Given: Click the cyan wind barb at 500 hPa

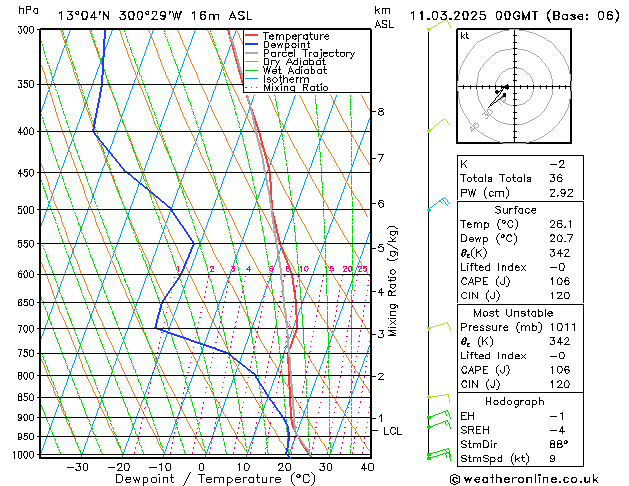Looking at the screenshot, I should 439,204.
